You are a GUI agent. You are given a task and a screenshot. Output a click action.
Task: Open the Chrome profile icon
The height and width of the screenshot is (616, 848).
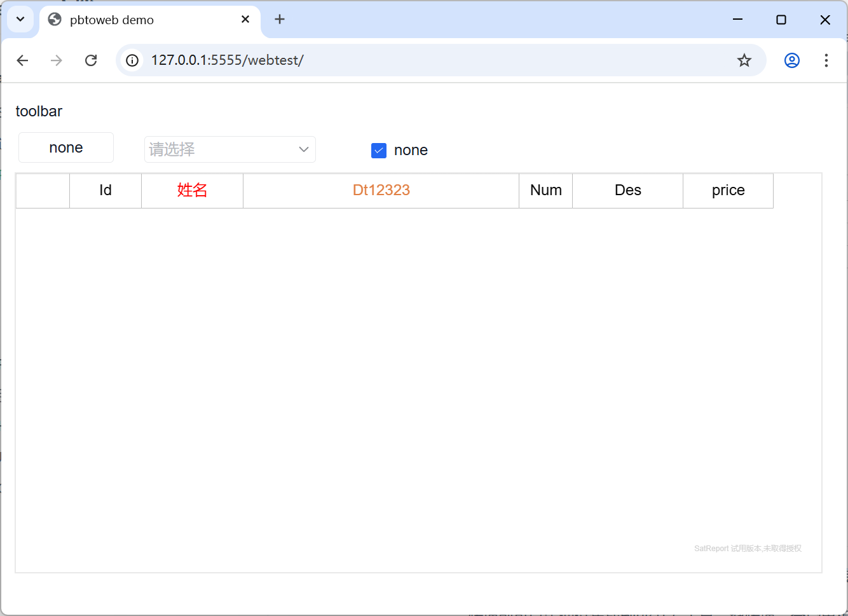tap(791, 60)
